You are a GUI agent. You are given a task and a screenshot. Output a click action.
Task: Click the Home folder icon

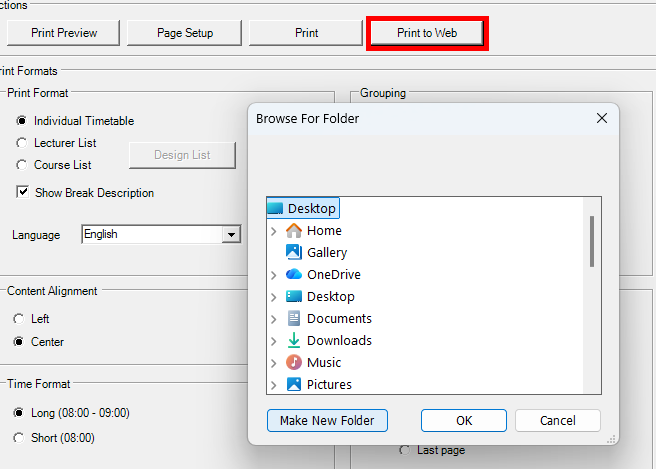click(294, 231)
